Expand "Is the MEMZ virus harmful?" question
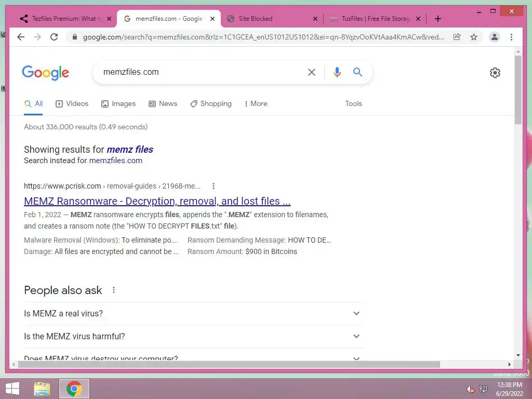Screen dimensions: 532x399 click(x=193, y=336)
